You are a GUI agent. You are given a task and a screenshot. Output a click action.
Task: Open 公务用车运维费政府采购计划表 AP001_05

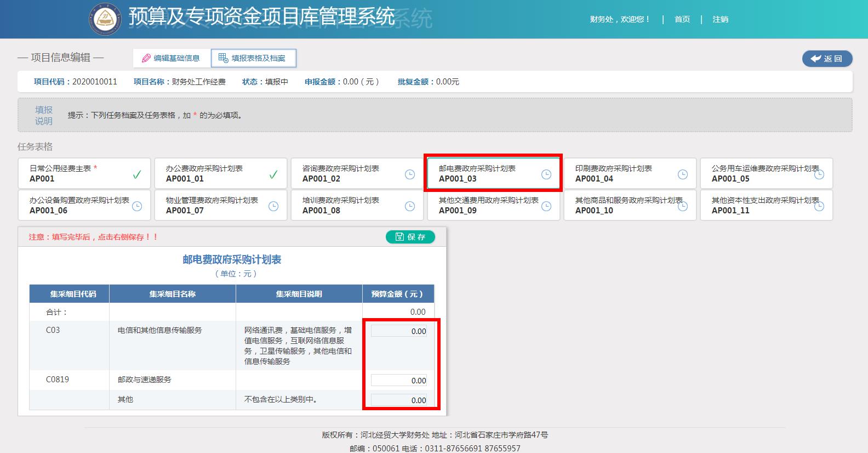coord(766,174)
